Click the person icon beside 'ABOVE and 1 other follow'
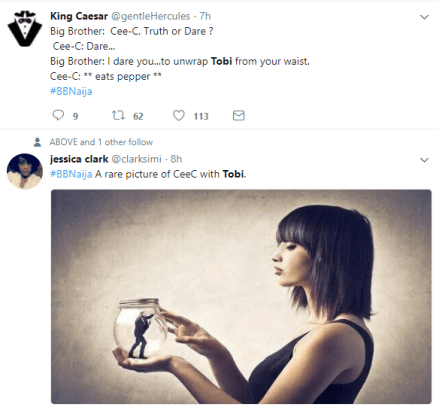This screenshot has height=410, width=439. tap(37, 142)
